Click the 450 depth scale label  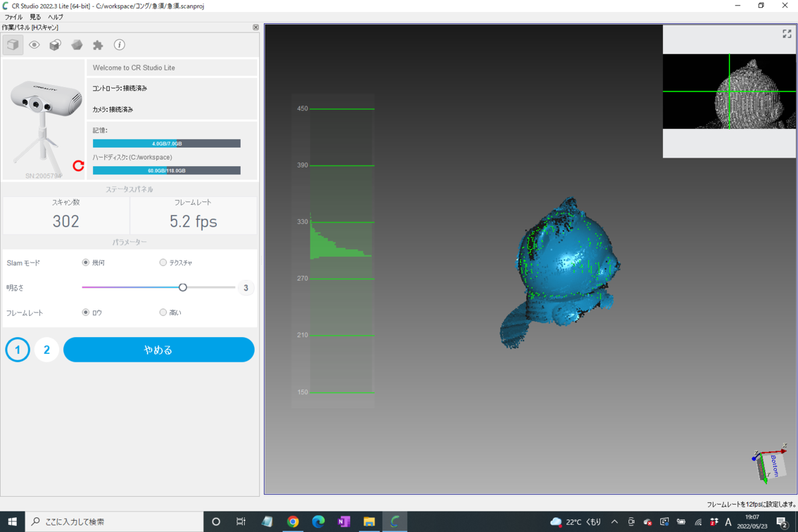tap(303, 108)
